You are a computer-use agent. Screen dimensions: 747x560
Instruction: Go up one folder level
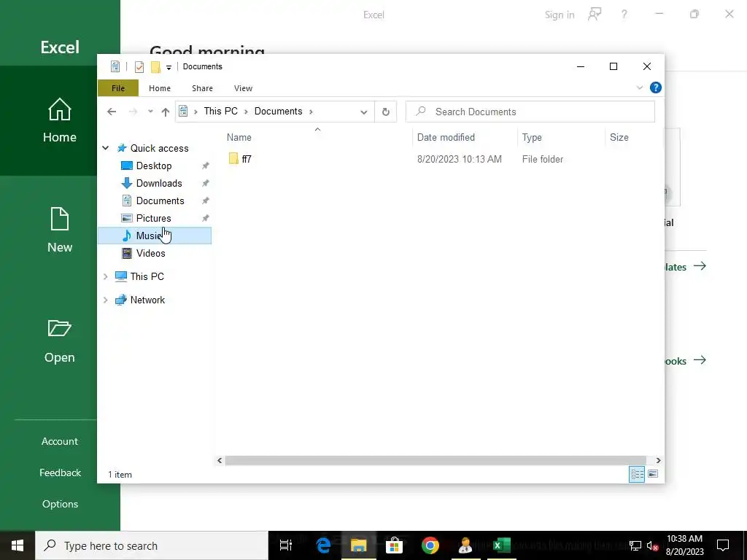(x=166, y=112)
